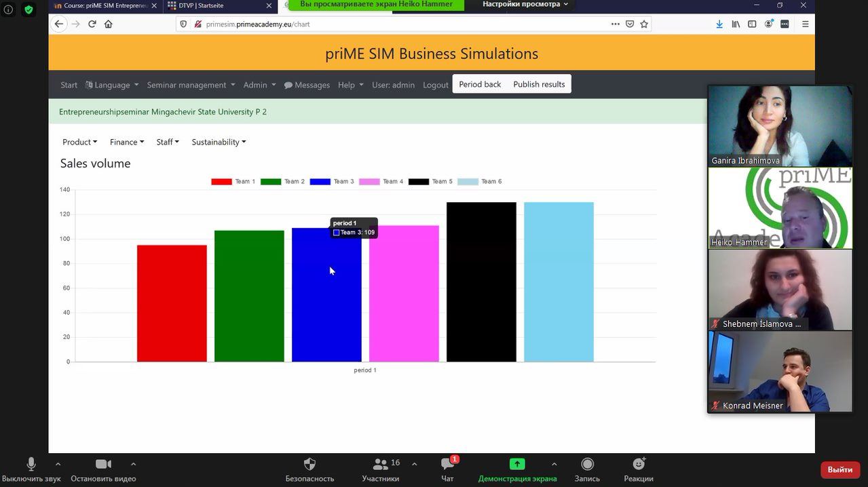Expand participants options arrow
Screen dimensions: 868x487
[x=414, y=464]
